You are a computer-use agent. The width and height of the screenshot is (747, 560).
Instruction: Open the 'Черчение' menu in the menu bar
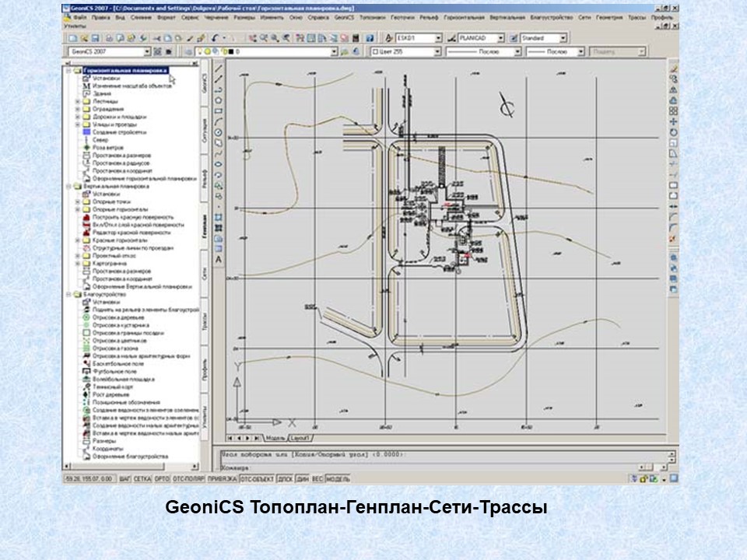tap(216, 18)
